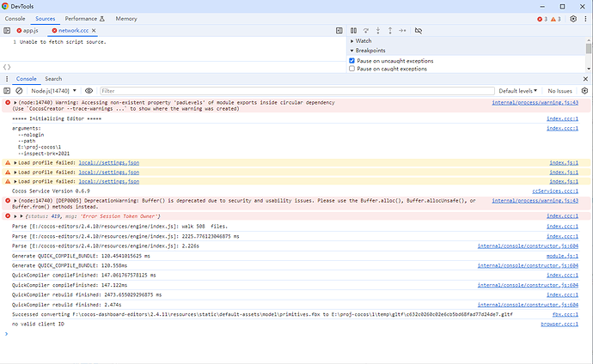Image resolution: width=593 pixels, height=364 pixels.
Task: Toggle the live expression eye icon
Action: coord(88,90)
